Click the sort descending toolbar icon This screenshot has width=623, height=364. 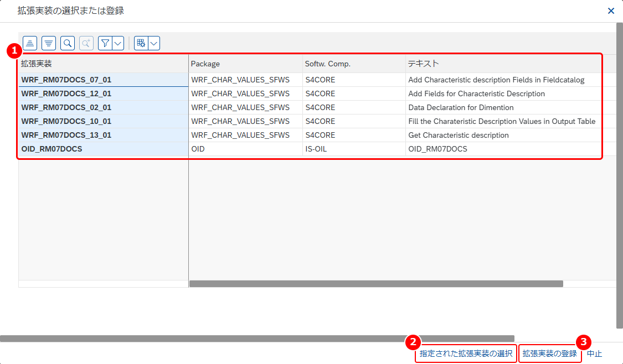tap(49, 43)
